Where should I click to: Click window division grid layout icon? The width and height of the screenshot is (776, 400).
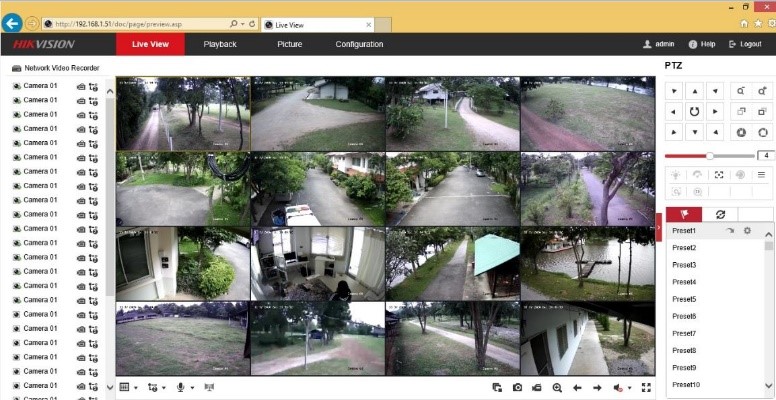(125, 387)
